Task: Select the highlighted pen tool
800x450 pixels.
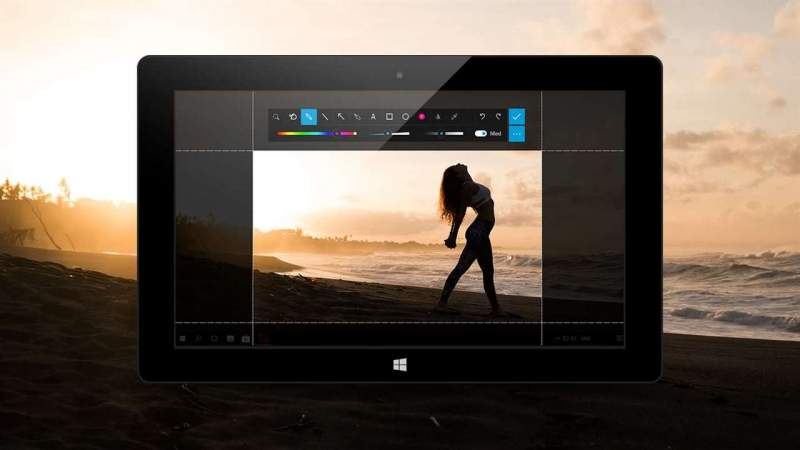Action: tap(309, 117)
